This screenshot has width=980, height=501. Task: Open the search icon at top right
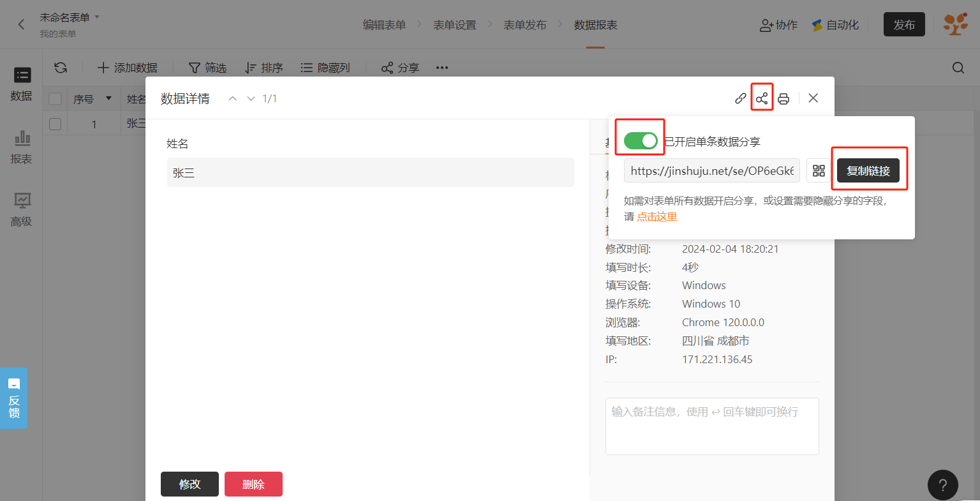pyautogui.click(x=958, y=68)
